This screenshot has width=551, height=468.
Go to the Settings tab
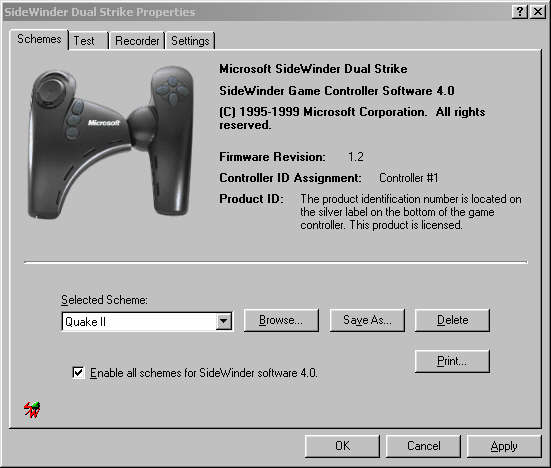pyautogui.click(x=190, y=41)
